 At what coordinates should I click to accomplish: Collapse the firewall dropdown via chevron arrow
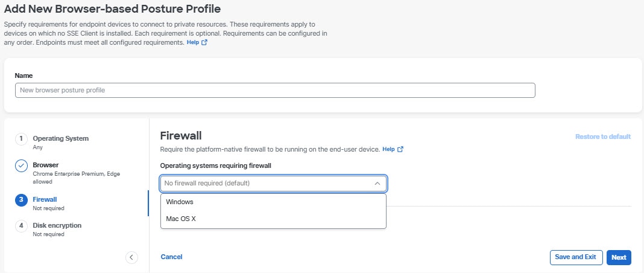pos(377,184)
